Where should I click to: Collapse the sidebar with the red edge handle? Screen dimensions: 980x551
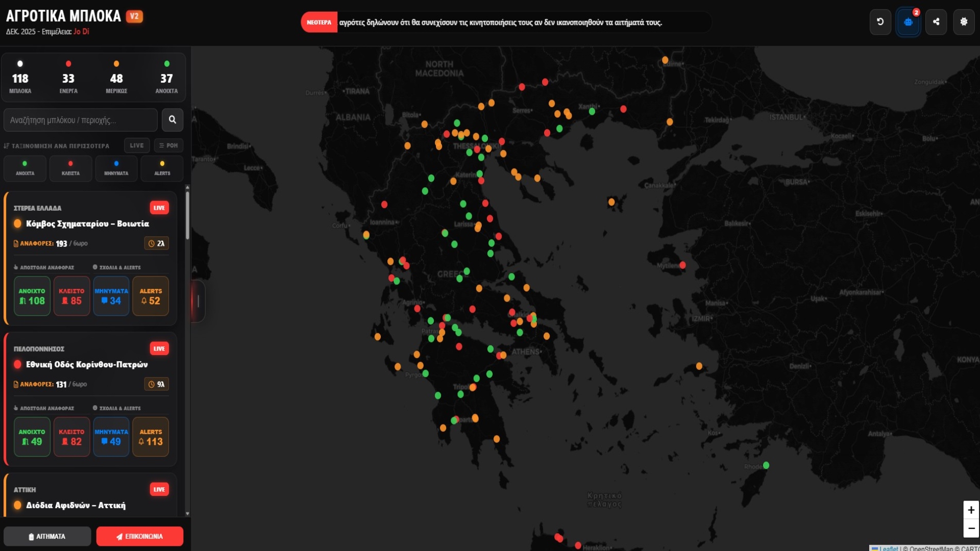(x=198, y=301)
